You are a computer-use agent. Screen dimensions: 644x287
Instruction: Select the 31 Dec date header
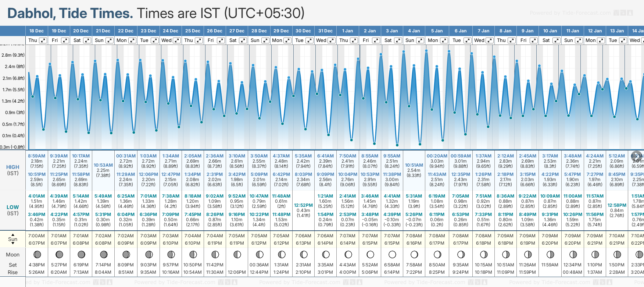pos(325,31)
